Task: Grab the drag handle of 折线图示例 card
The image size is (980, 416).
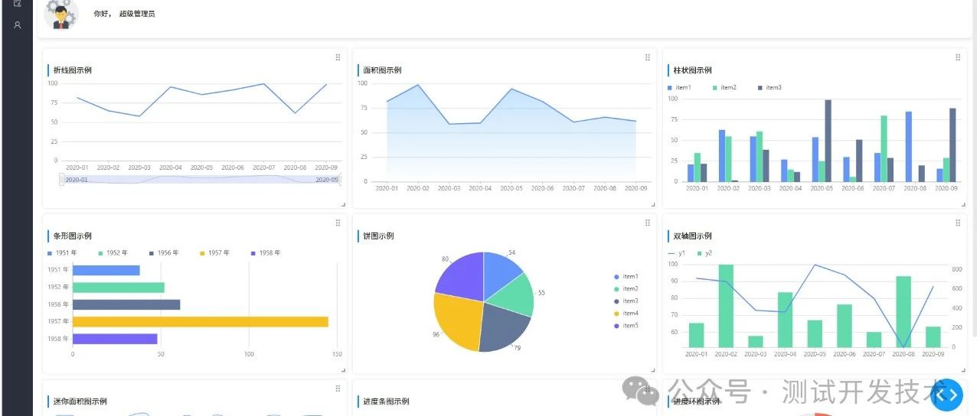Action: [338, 57]
